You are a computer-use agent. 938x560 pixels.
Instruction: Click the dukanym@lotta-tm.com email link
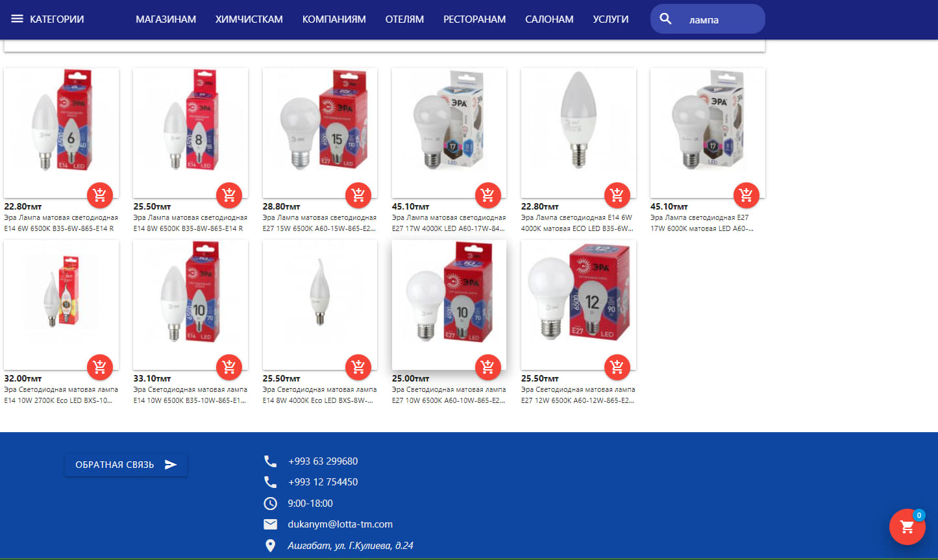click(x=340, y=524)
